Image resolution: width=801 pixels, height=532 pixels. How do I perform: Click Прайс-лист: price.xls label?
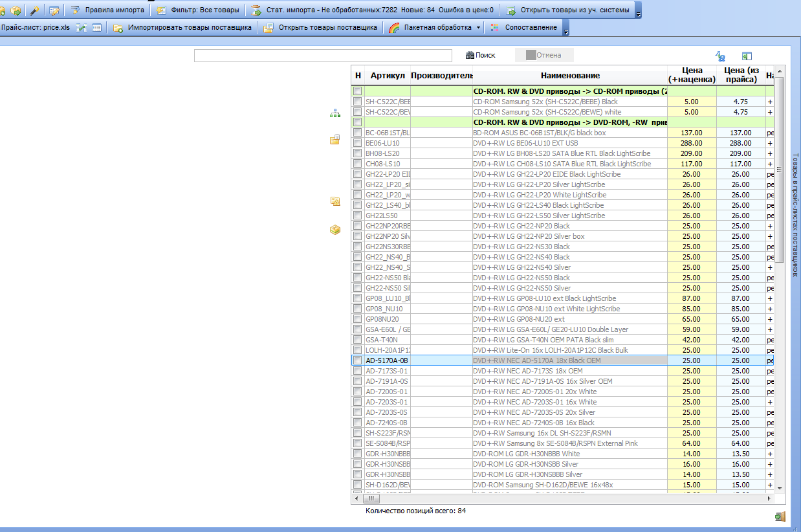36,27
